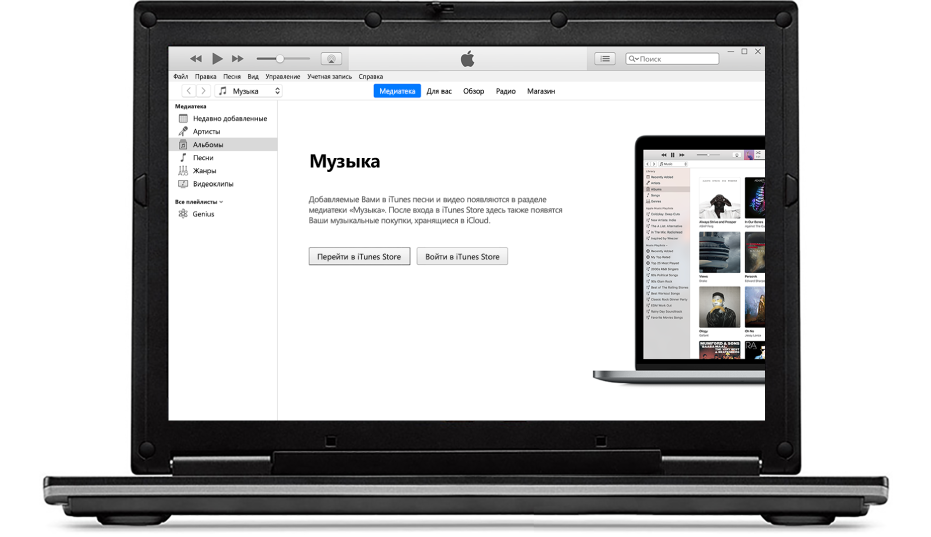Click the MacBook promo image

click(x=679, y=260)
